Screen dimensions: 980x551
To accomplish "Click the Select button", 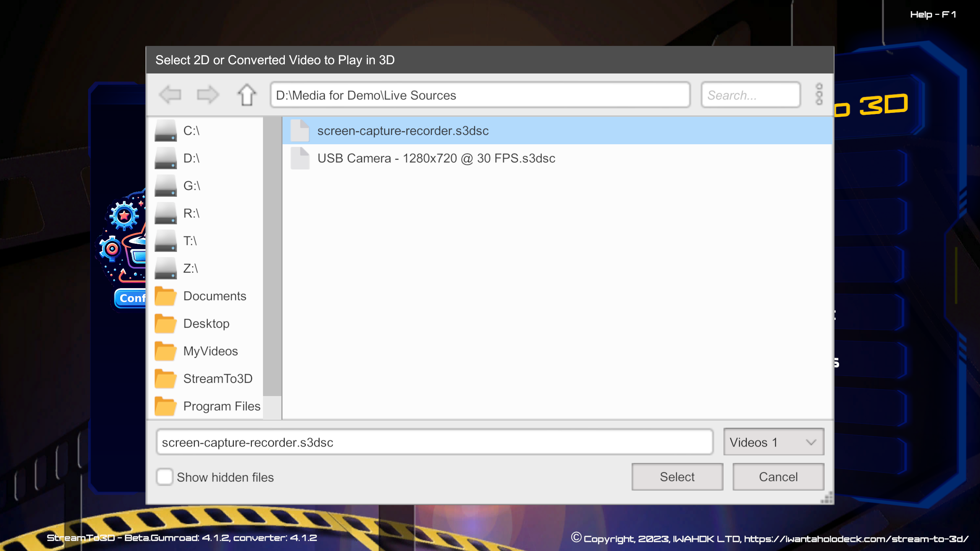I will 677,477.
